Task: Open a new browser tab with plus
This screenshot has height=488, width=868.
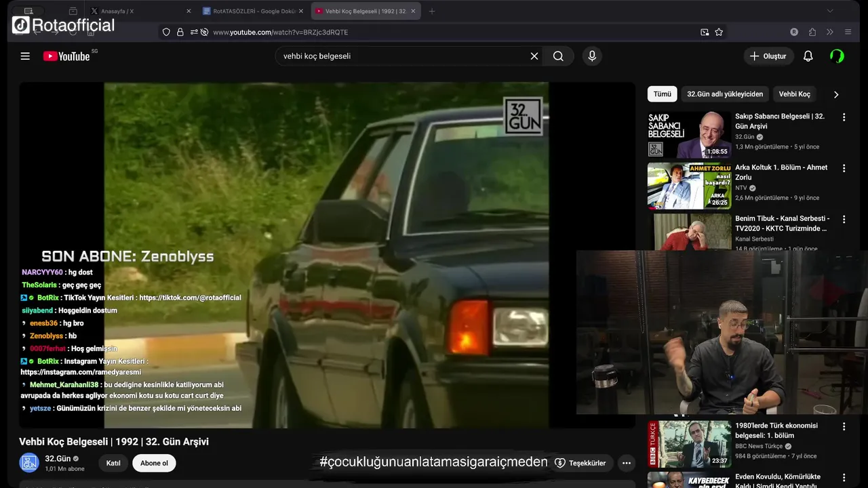Action: point(432,11)
